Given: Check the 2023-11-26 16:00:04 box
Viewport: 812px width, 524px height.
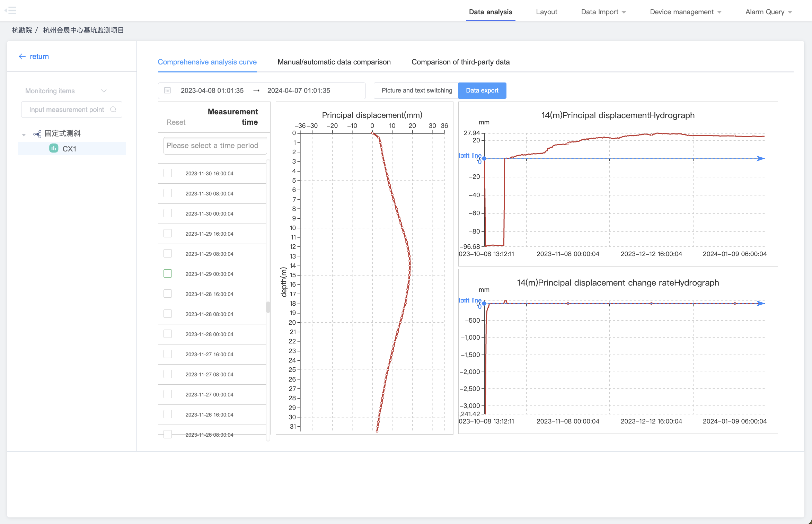Looking at the screenshot, I should [x=168, y=414].
